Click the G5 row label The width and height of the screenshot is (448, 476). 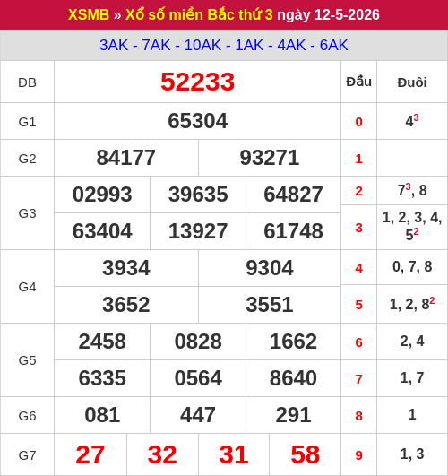pos(27,360)
